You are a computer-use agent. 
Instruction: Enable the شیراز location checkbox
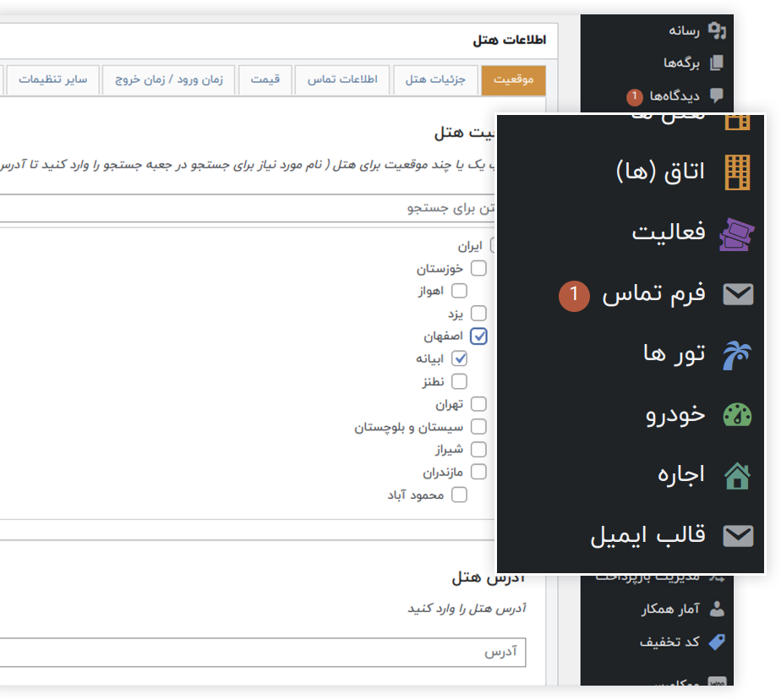click(479, 450)
